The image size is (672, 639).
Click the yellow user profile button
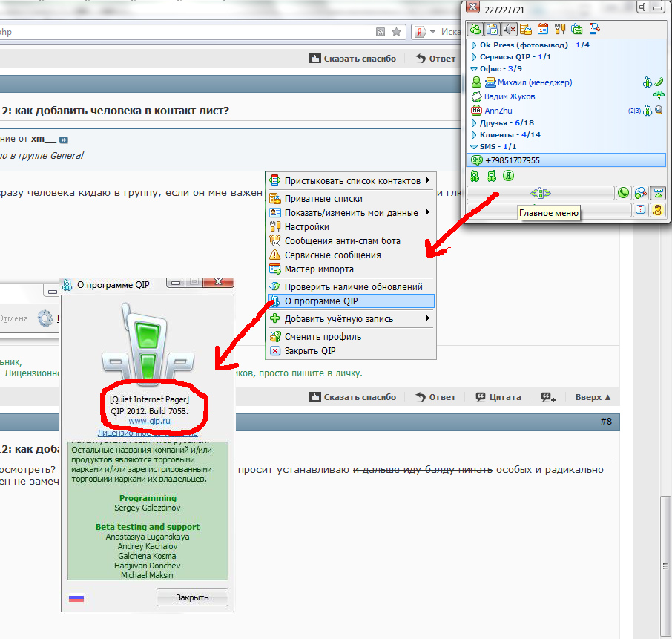[x=658, y=210]
